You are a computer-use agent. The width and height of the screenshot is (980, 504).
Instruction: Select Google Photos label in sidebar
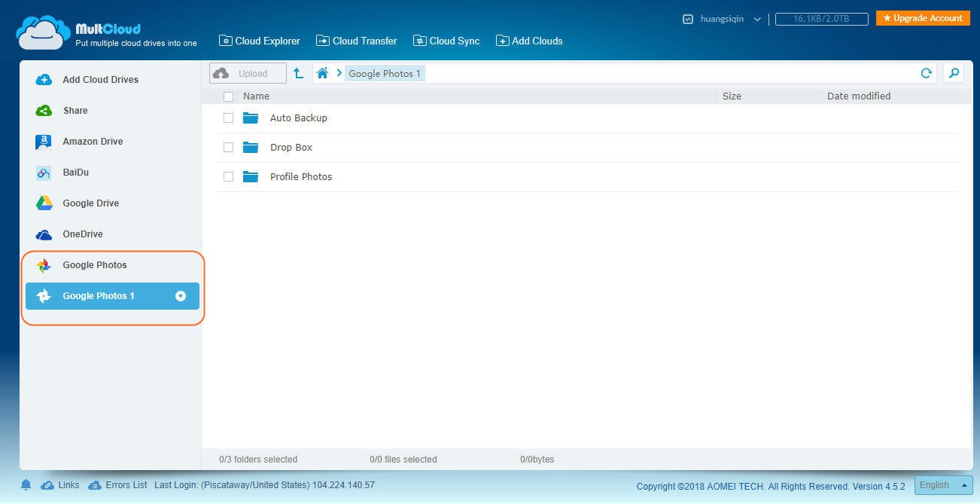[95, 264]
